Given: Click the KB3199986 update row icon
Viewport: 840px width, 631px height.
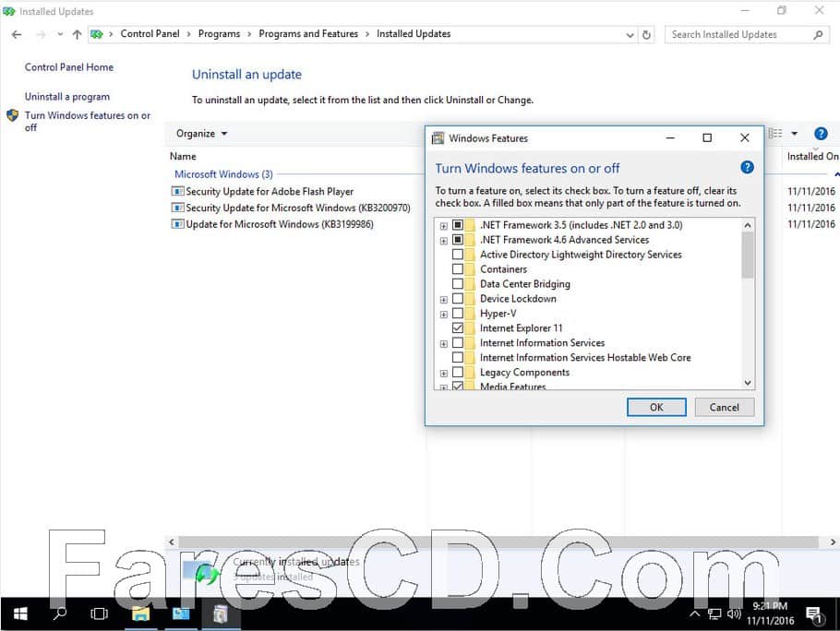Looking at the screenshot, I should pos(177,224).
